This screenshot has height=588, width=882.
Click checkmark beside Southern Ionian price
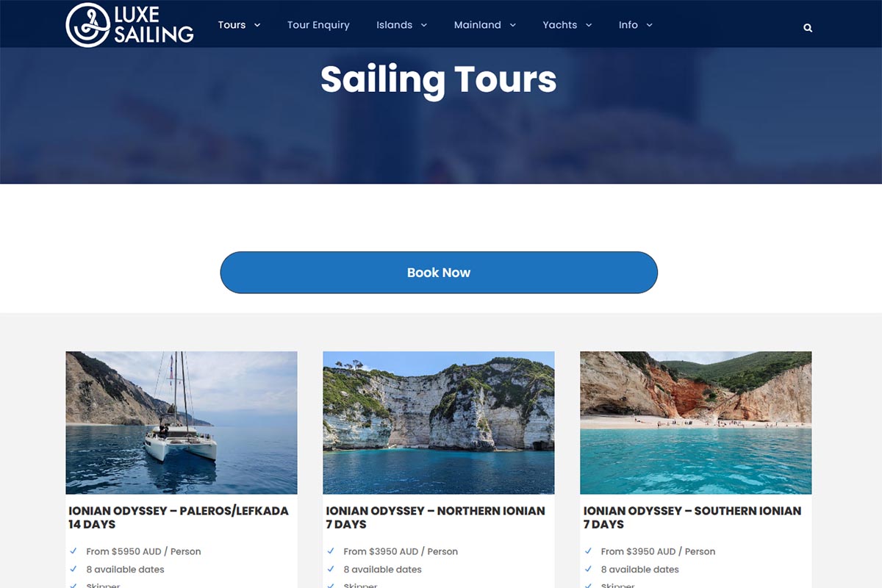point(588,551)
